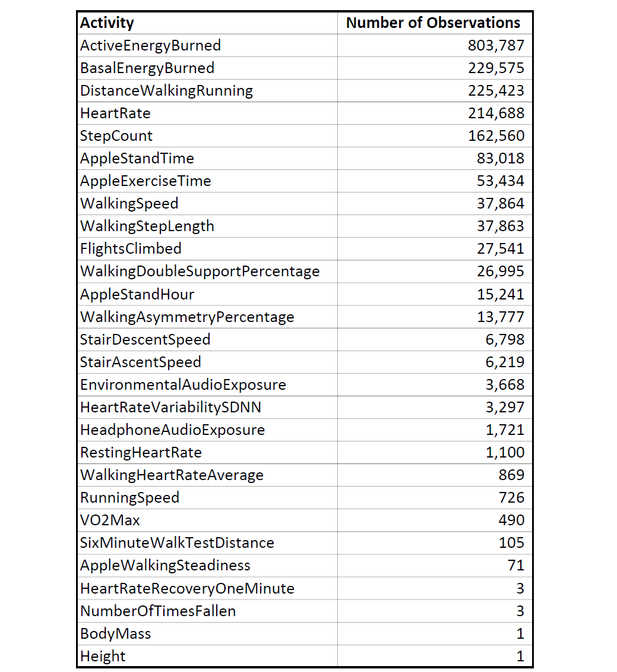Click the DistanceWalkingRunning cell
617x672 pixels.
coord(207,90)
